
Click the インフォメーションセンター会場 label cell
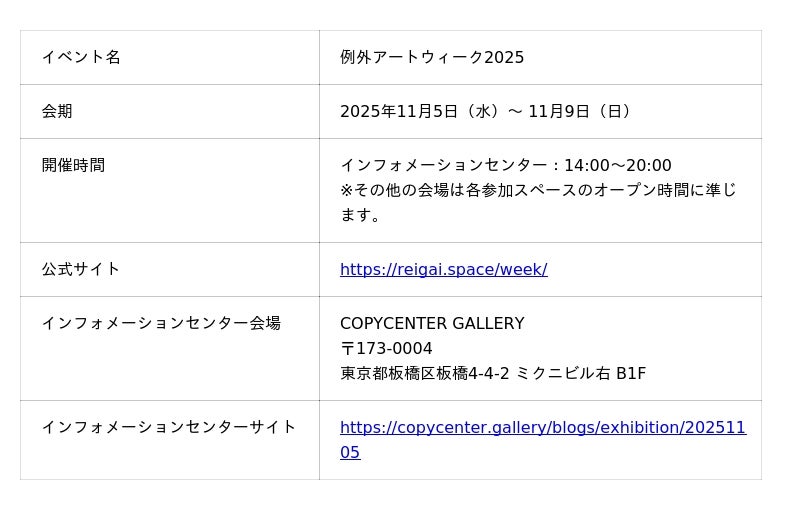pyautogui.click(x=161, y=323)
